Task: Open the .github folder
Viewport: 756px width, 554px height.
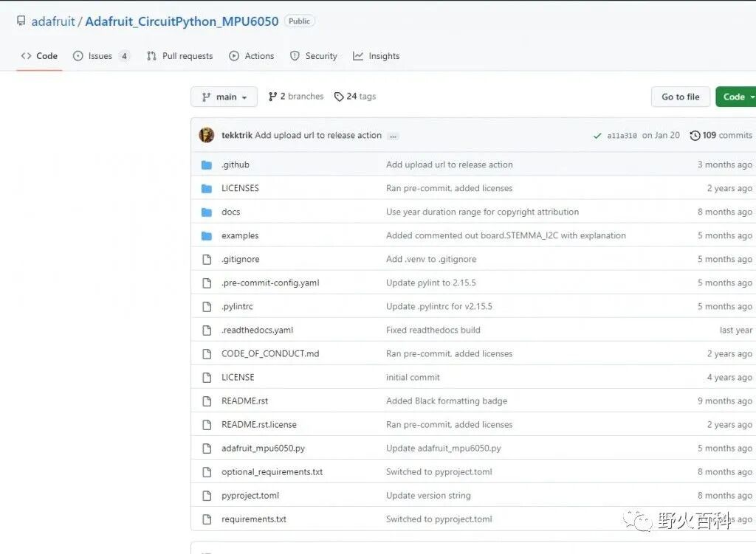Action: click(236, 165)
